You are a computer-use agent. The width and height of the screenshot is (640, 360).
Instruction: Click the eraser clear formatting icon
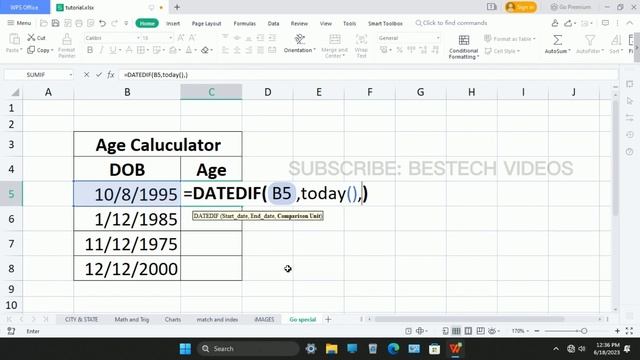[x=205, y=50]
